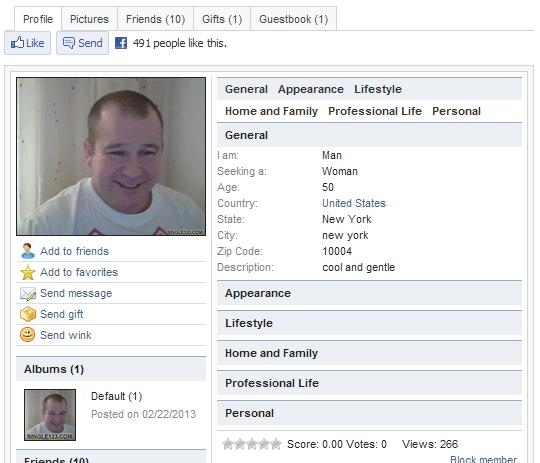Click the Facebook logo icon

point(121,43)
